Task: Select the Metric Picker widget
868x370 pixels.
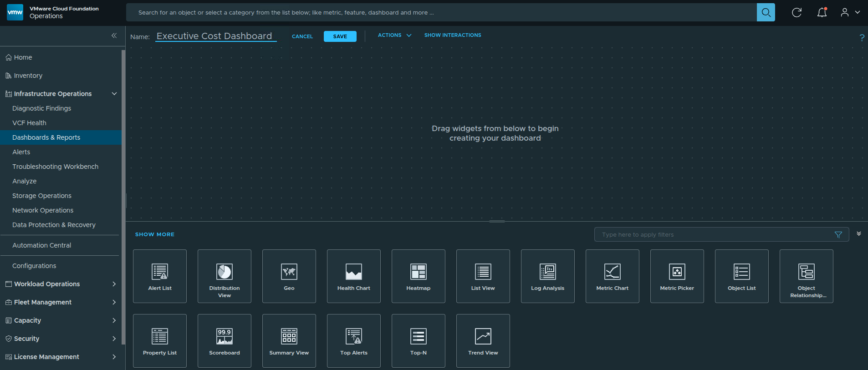Action: pos(677,276)
